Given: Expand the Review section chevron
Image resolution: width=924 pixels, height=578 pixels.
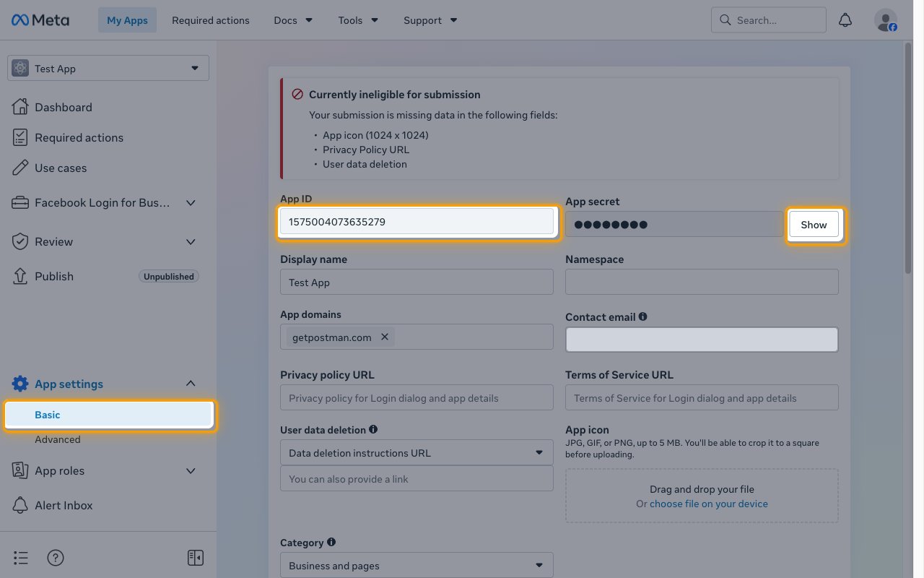Looking at the screenshot, I should coord(191,241).
